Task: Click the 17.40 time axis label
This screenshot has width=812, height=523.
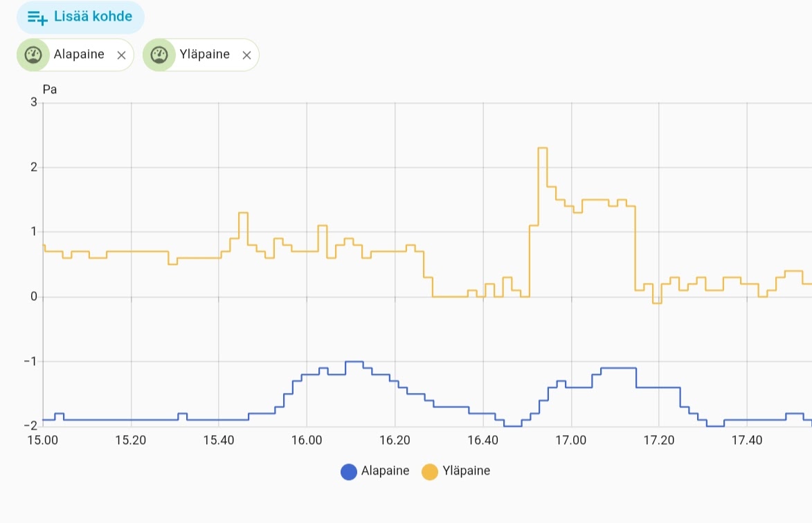Action: click(747, 440)
